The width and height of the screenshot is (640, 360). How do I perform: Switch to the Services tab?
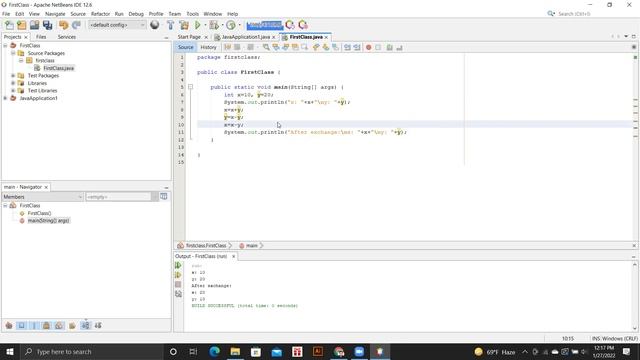[x=67, y=37]
